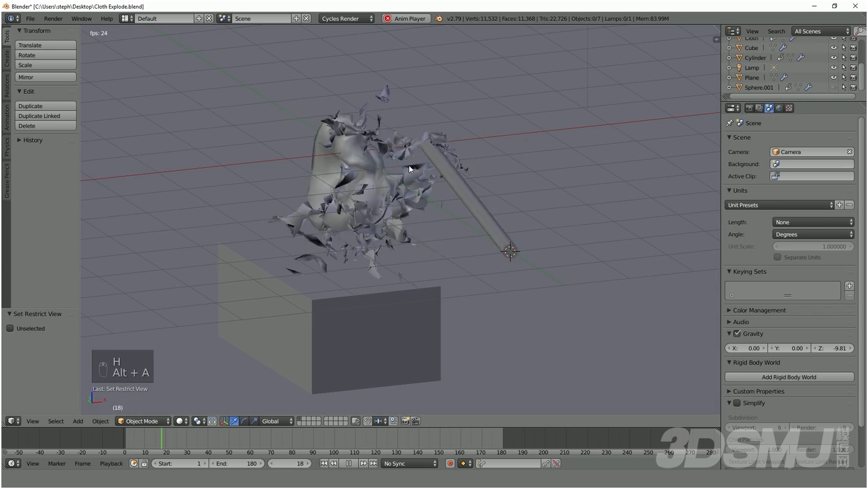
Task: Jump to next keyframe in timeline
Action: tap(364, 463)
